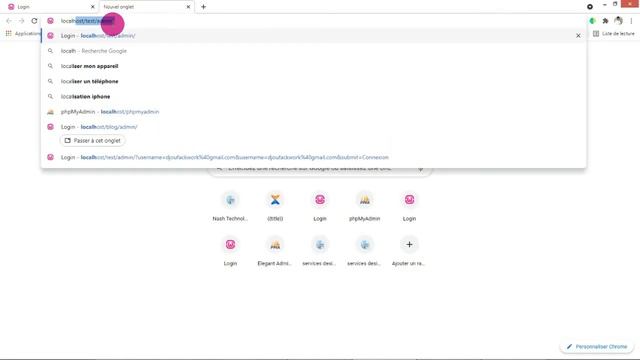Close the Login tab
Screen dimensions: 640x360
click(x=93, y=7)
